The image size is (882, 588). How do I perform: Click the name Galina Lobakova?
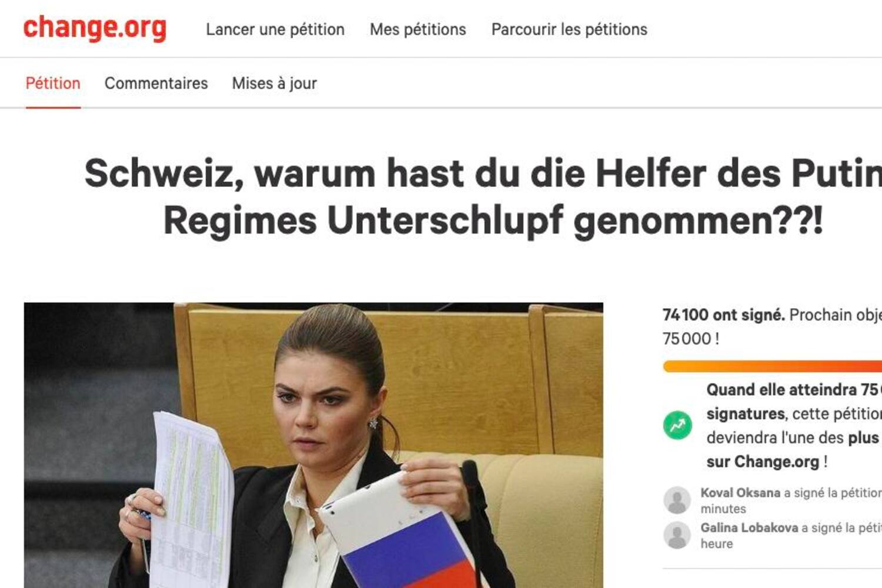(749, 528)
